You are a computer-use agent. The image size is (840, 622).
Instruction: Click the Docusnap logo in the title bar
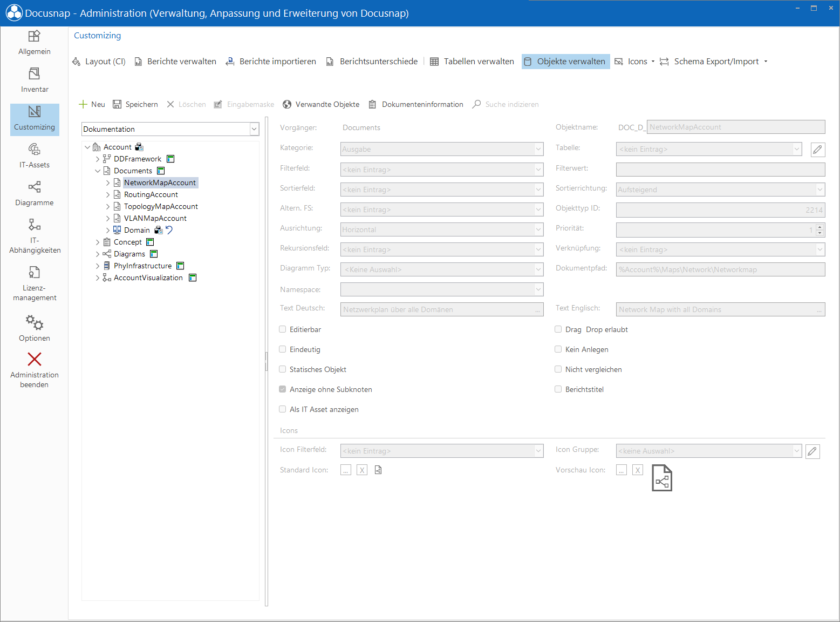14,13
